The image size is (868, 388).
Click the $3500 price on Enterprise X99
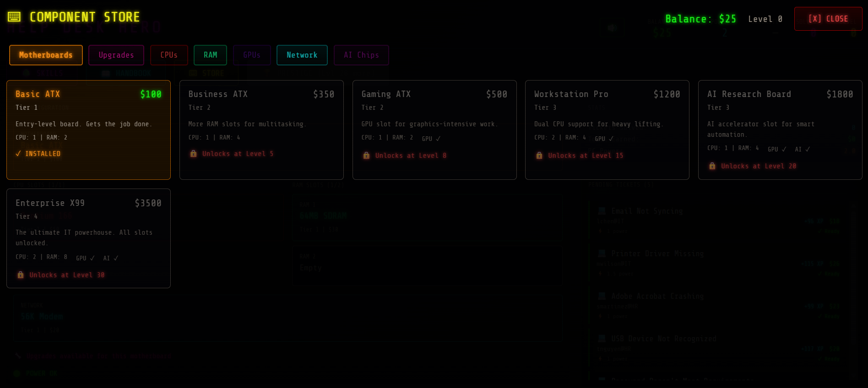(x=148, y=203)
